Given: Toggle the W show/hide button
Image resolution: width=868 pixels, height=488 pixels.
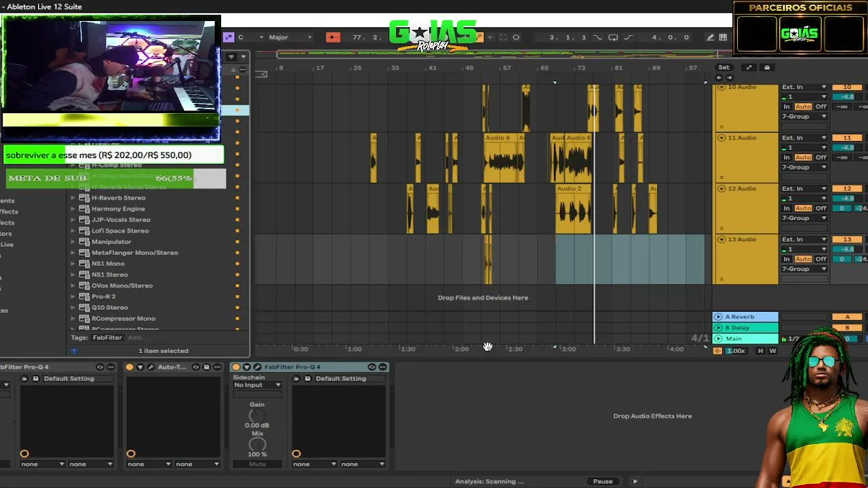Looking at the screenshot, I should (772, 351).
